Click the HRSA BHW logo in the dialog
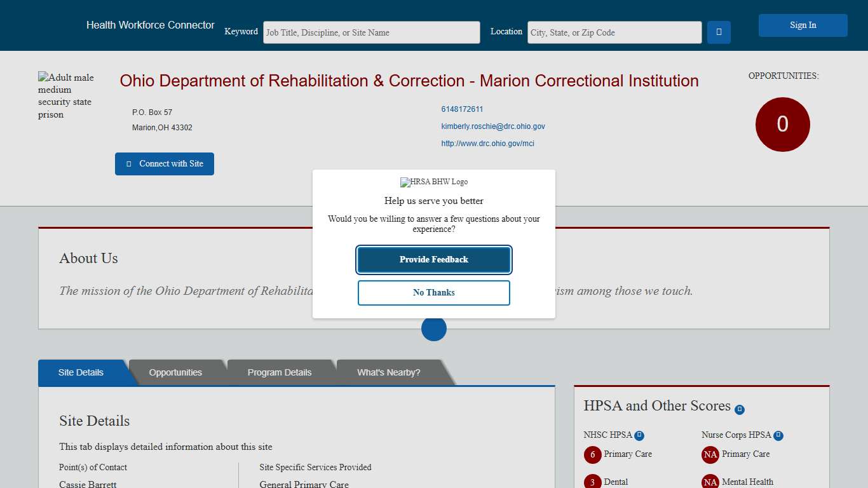 [433, 182]
